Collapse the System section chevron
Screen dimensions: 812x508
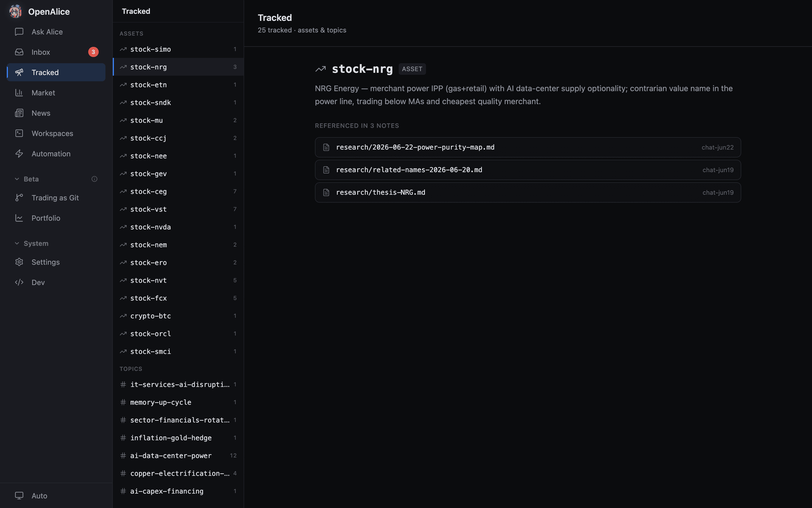[x=17, y=243]
